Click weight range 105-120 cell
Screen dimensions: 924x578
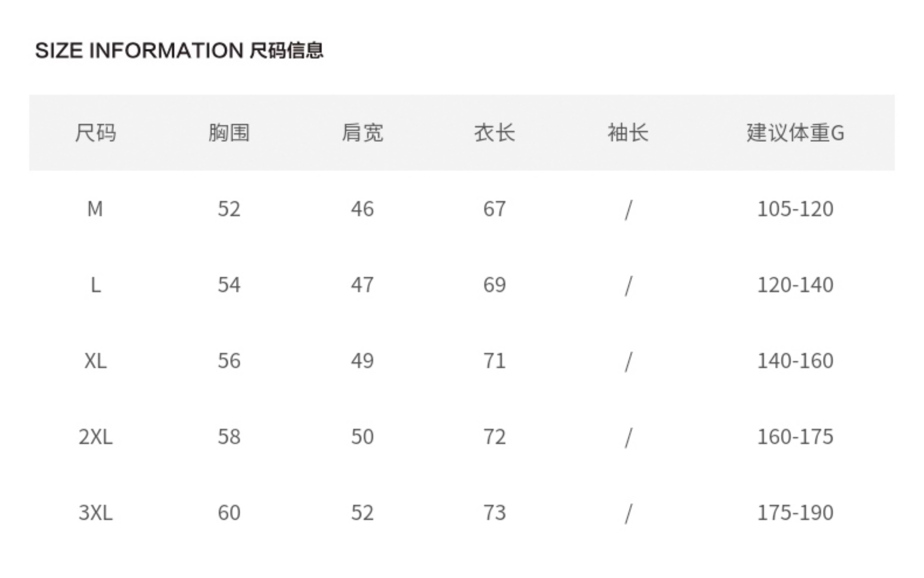click(795, 209)
